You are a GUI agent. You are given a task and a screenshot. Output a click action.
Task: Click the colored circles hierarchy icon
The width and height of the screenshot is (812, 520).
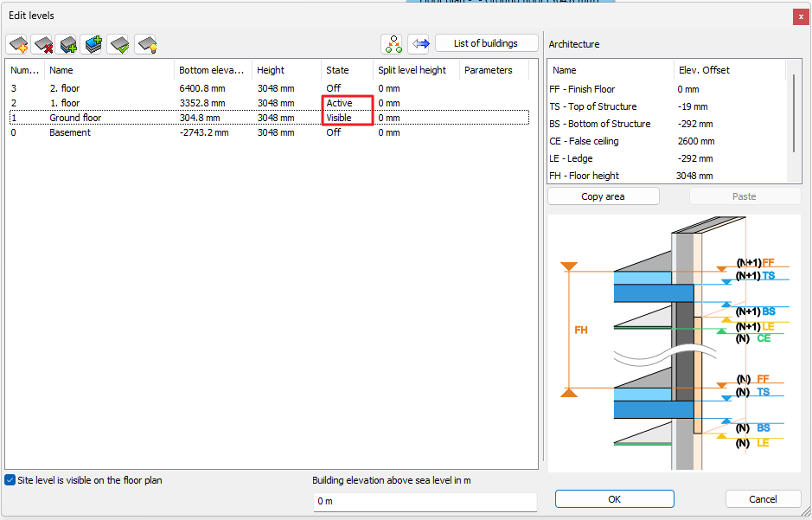point(393,44)
